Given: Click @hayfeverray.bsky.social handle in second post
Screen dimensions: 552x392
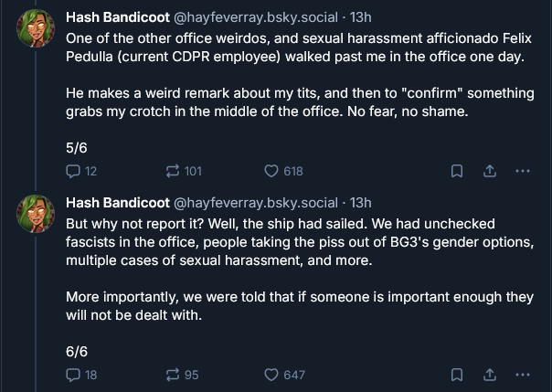Looking at the screenshot, I should pos(255,202).
